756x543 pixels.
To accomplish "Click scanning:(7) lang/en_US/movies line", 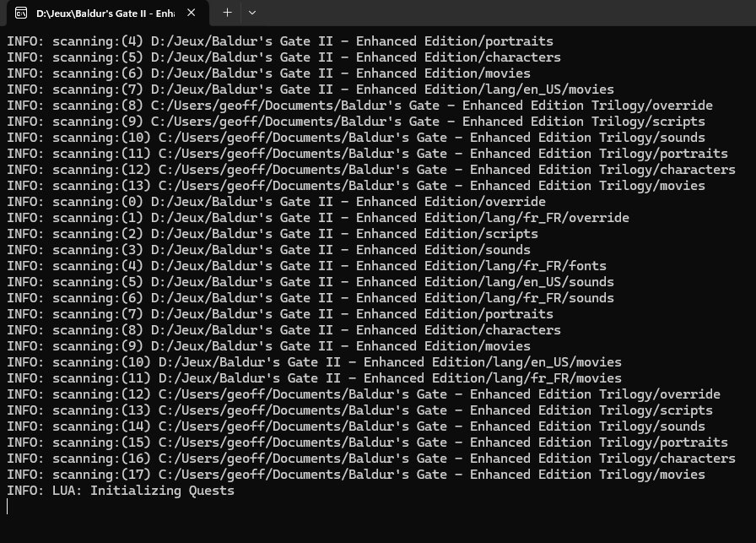I will point(310,90).
